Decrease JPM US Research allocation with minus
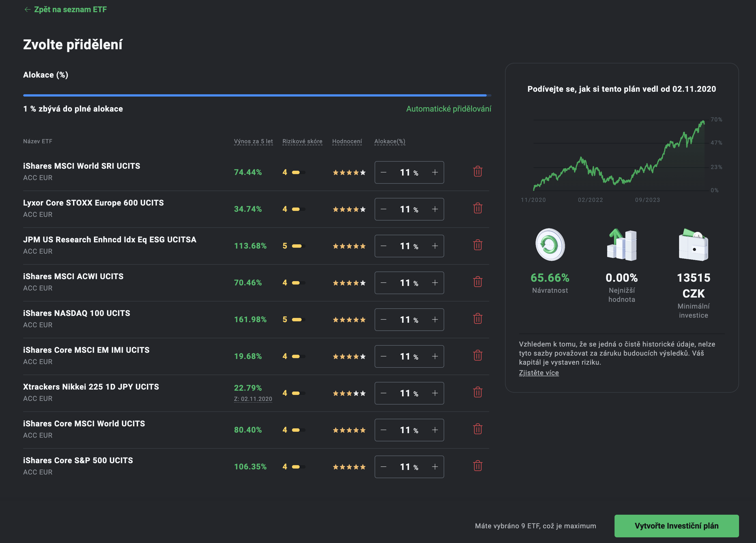The height and width of the screenshot is (543, 756). coord(383,246)
